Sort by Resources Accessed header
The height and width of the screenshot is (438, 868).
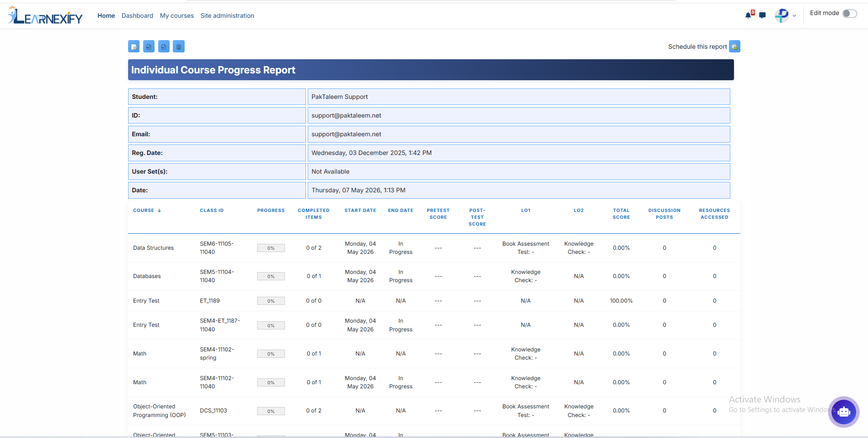point(714,214)
